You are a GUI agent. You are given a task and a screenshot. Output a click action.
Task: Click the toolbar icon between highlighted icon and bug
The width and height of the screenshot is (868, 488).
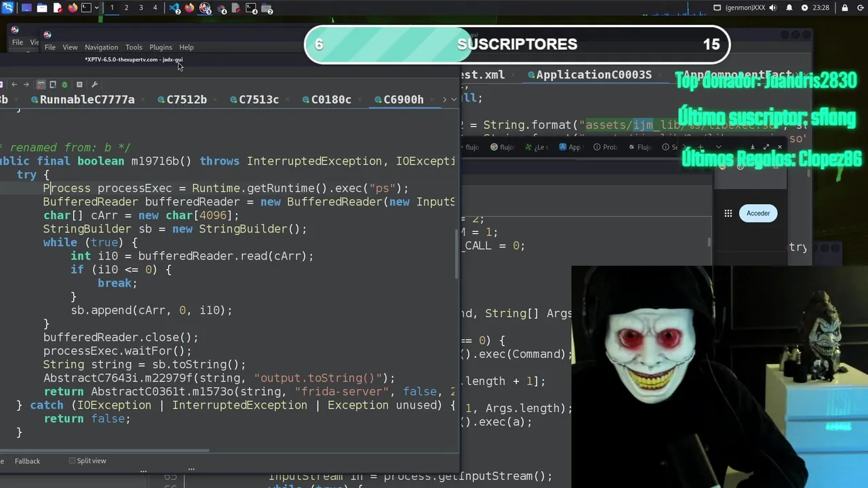coord(53,85)
